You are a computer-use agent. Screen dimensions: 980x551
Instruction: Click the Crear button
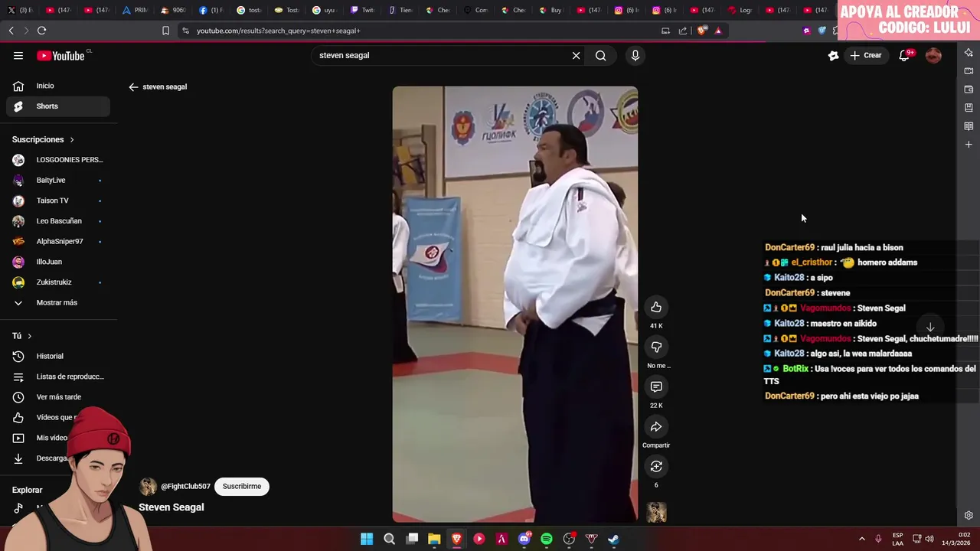(866, 55)
